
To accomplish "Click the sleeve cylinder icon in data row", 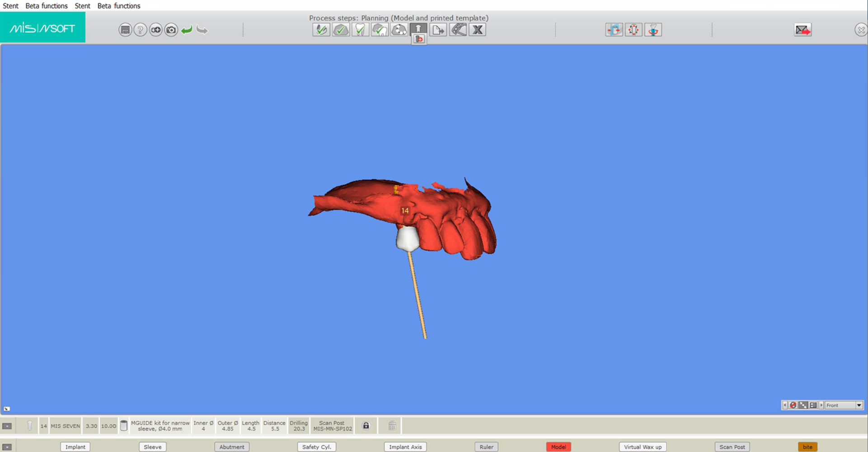I will (123, 426).
